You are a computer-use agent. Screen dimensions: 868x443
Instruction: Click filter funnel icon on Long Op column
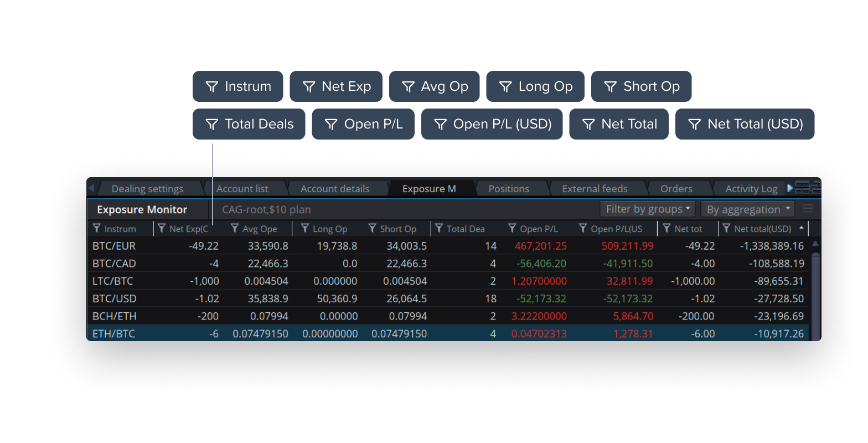304,229
